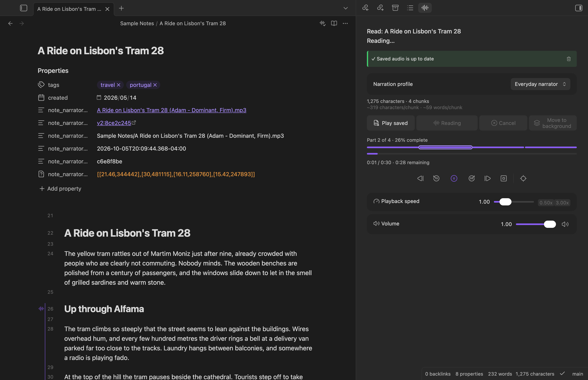Navigate forward with the right arrow

click(x=22, y=23)
